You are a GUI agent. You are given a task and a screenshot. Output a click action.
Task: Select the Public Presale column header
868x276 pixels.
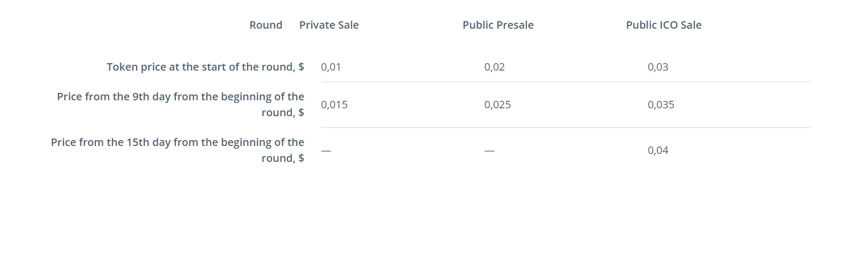(498, 25)
